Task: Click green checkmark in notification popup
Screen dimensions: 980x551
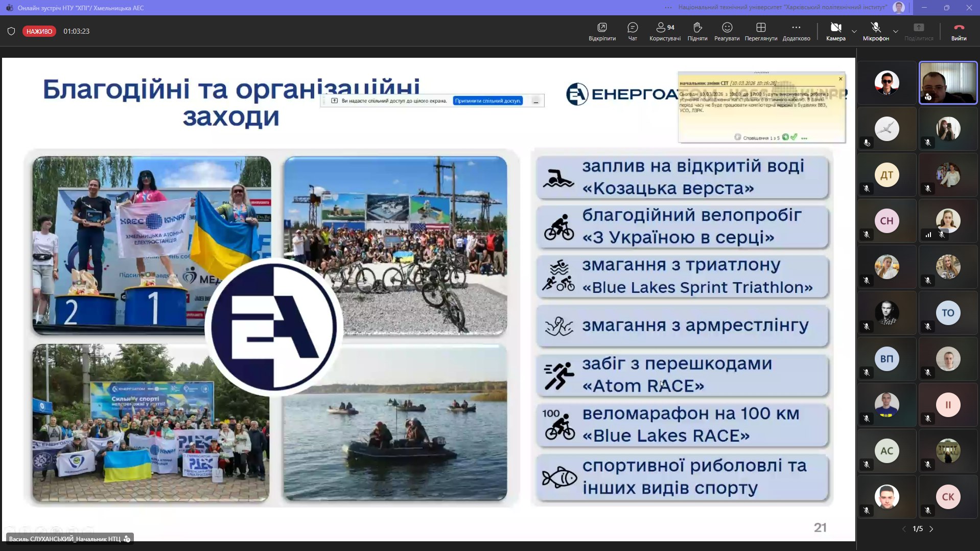Action: 794,137
